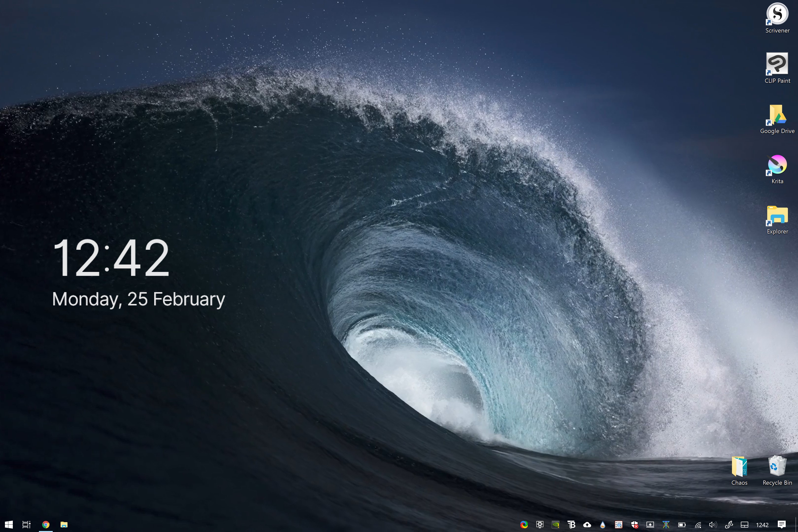Screen dimensions: 798x532
Task: Open the Windows Ink Workspace pen icon
Action: [730, 525]
